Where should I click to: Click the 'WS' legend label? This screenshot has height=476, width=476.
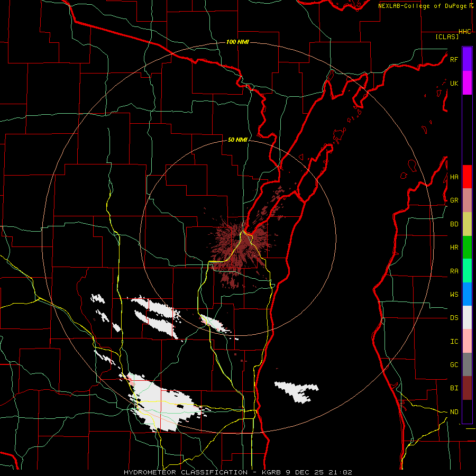(454, 294)
